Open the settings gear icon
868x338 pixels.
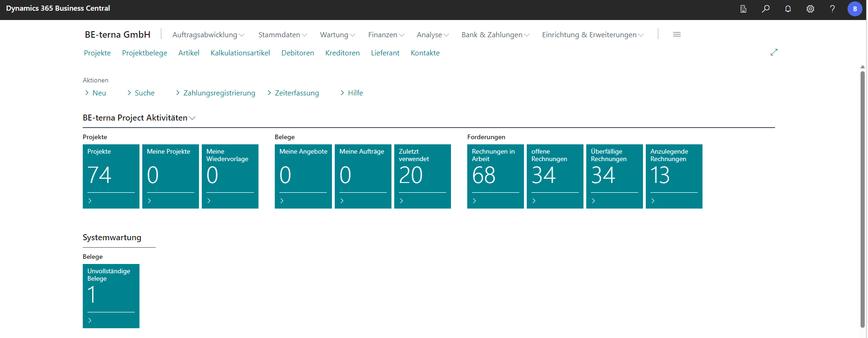pos(810,9)
